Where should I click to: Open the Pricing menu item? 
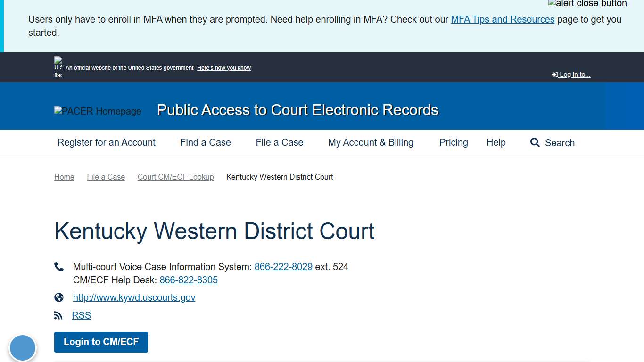453,142
